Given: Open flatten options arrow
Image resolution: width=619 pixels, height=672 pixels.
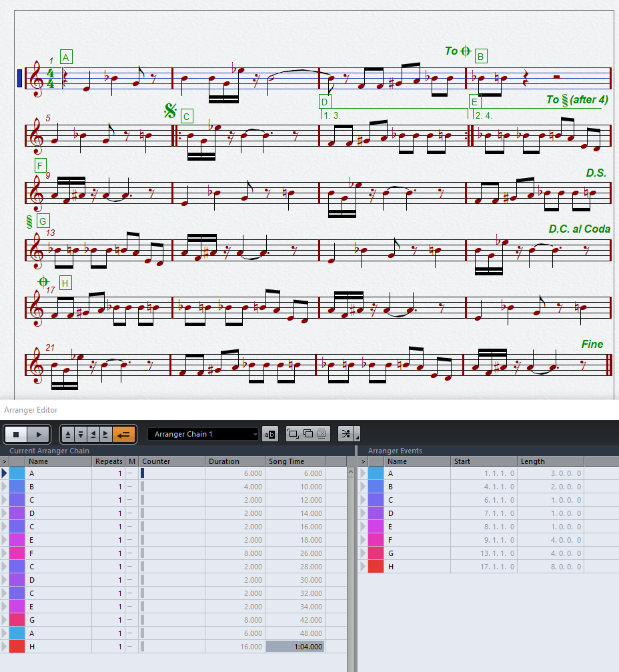Looking at the screenshot, I should pos(358,435).
